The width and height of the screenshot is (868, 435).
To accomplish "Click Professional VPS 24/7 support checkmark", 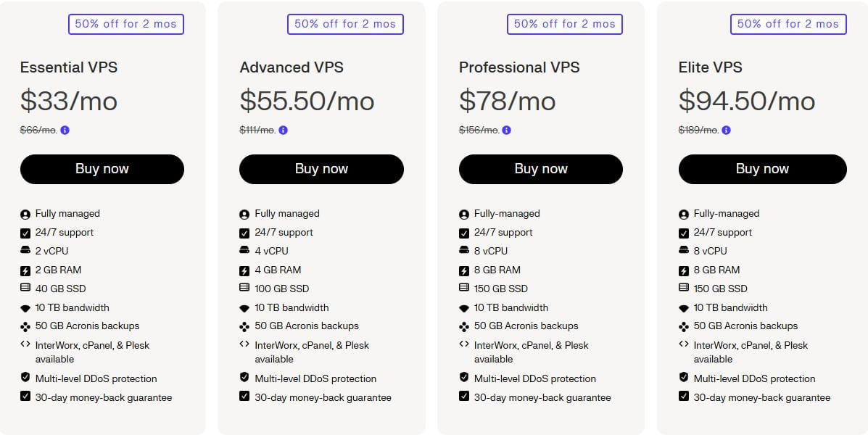I will point(464,233).
